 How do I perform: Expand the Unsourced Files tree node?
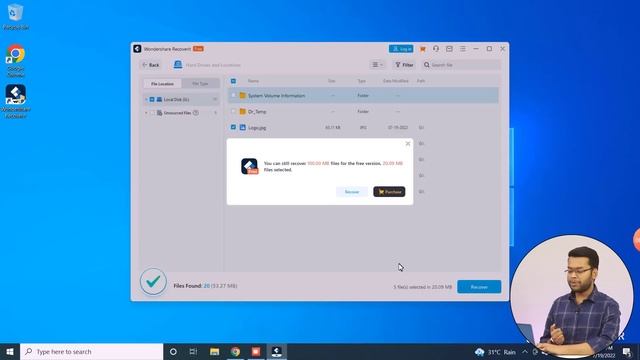click(x=146, y=113)
